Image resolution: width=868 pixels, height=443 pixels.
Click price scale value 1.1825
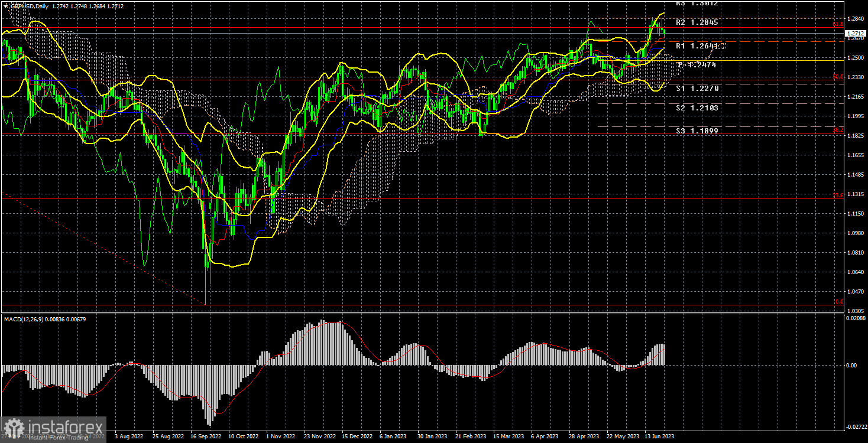pyautogui.click(x=855, y=135)
